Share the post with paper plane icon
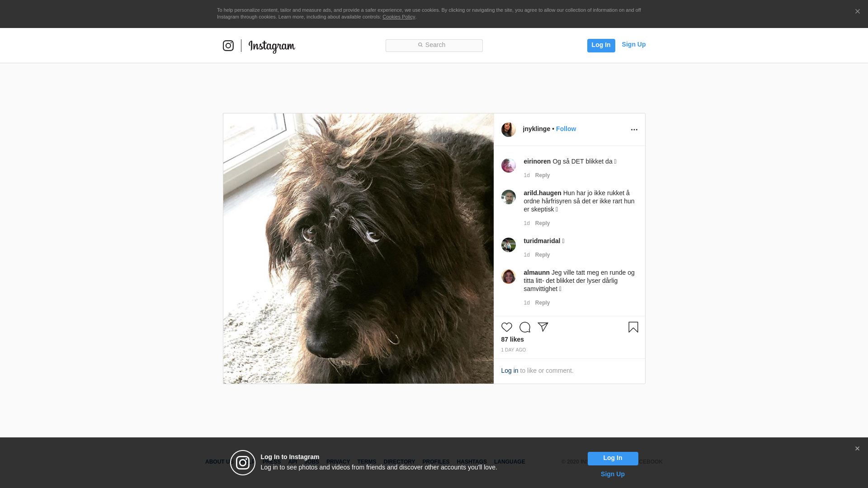 click(x=542, y=327)
